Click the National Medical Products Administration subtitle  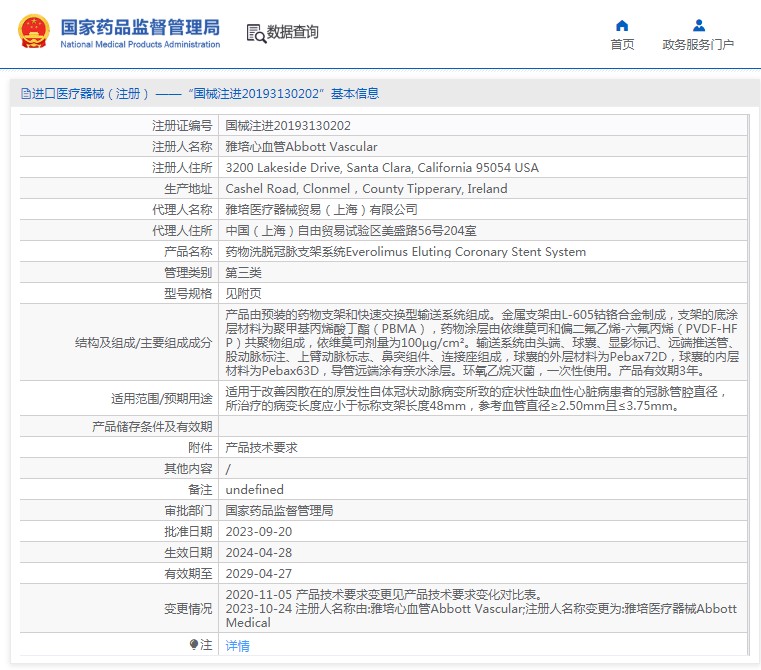[140, 44]
